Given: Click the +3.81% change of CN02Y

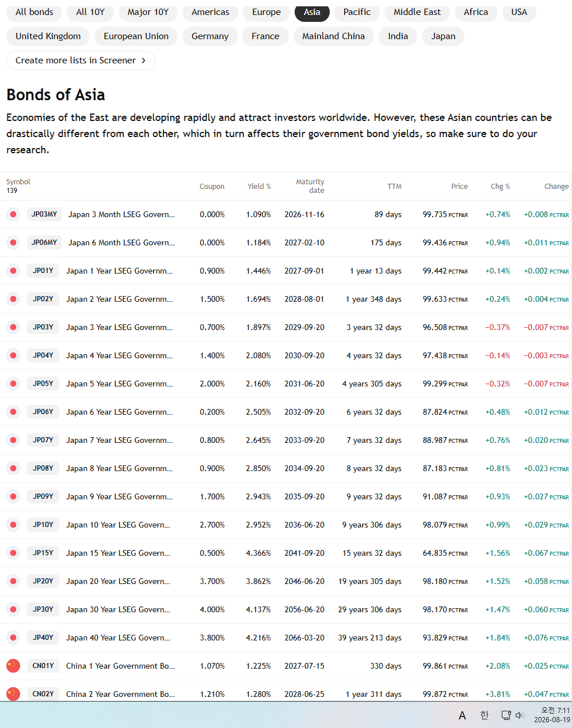Looking at the screenshot, I should click(x=498, y=694).
